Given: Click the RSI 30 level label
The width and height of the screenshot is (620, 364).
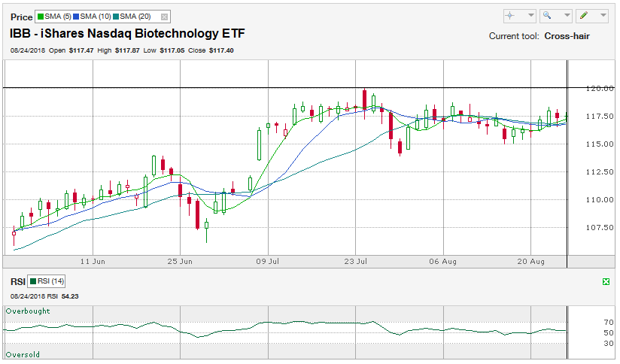Looking at the screenshot, I should pyautogui.click(x=609, y=344).
